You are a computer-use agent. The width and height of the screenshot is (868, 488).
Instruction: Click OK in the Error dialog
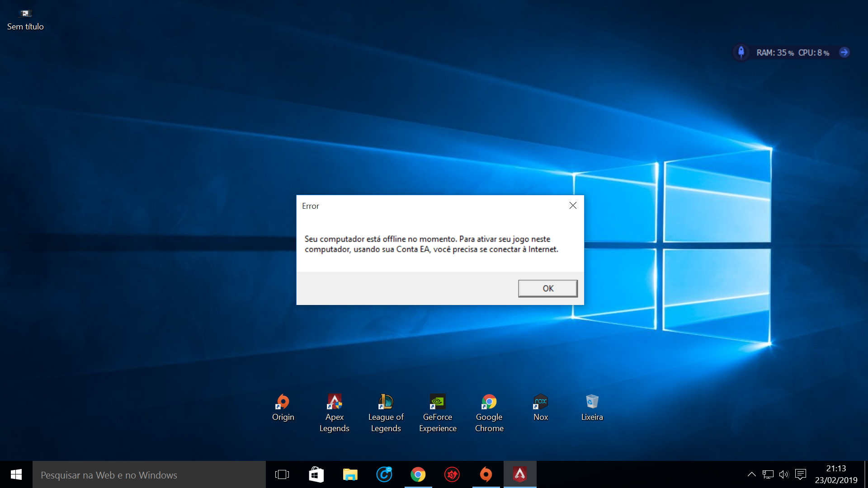tap(547, 288)
